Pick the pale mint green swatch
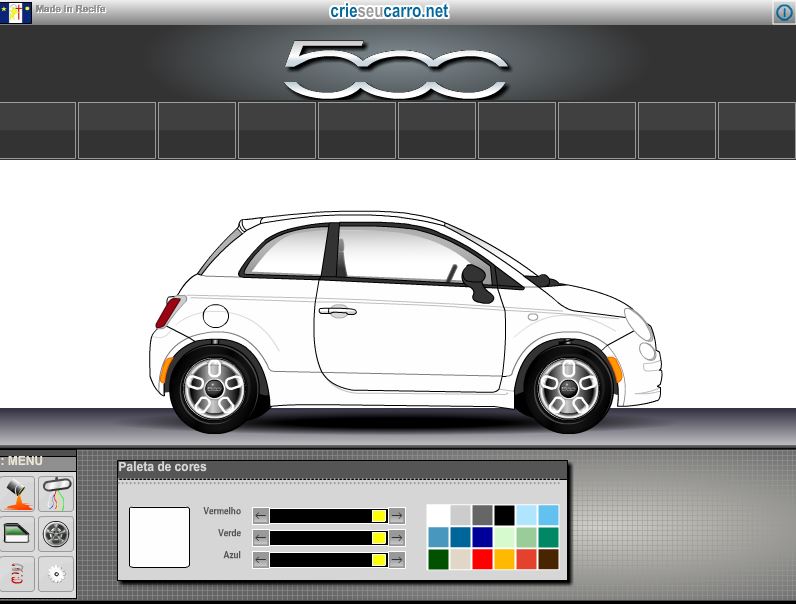This screenshot has width=796, height=604. pyautogui.click(x=505, y=538)
